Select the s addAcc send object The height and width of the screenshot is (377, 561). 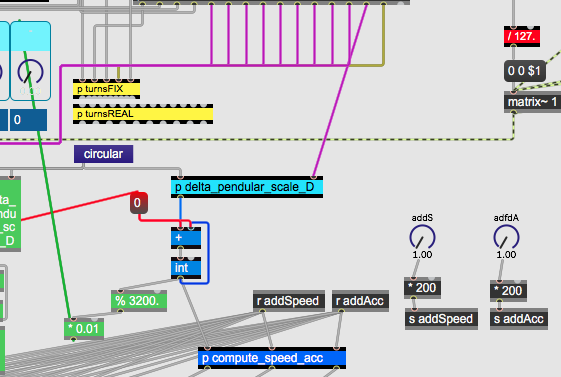click(x=519, y=319)
